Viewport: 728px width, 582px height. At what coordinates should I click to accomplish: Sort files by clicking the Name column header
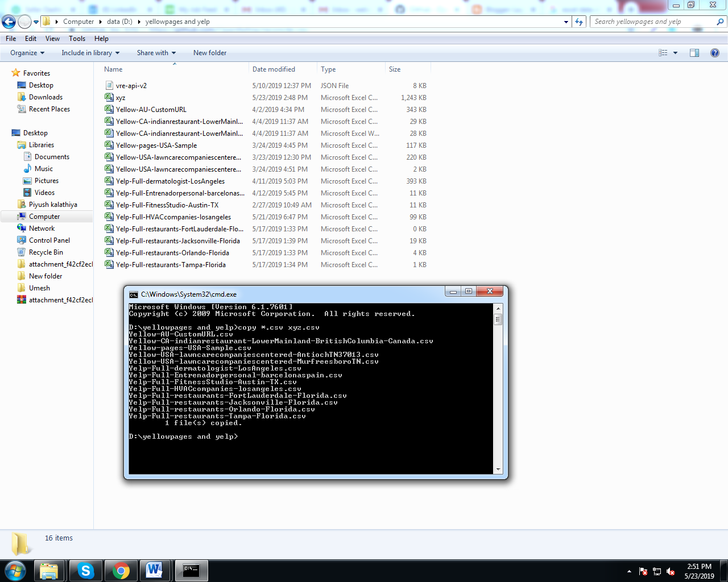[113, 69]
